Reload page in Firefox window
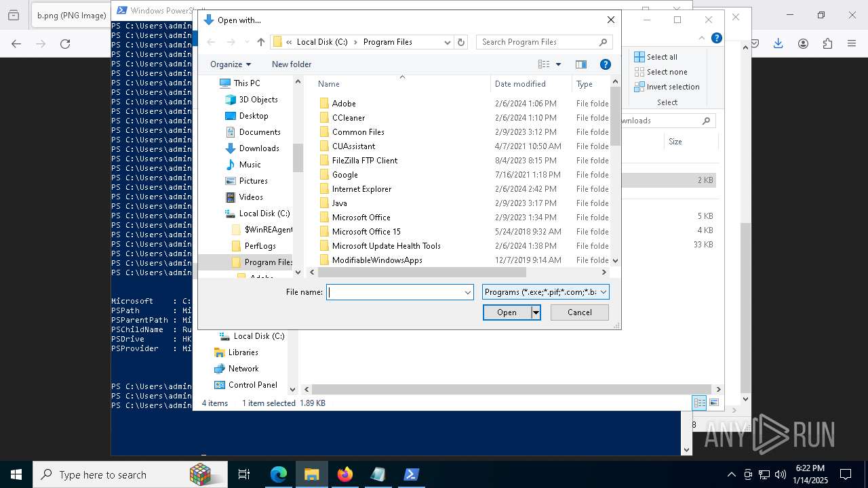 (x=65, y=44)
